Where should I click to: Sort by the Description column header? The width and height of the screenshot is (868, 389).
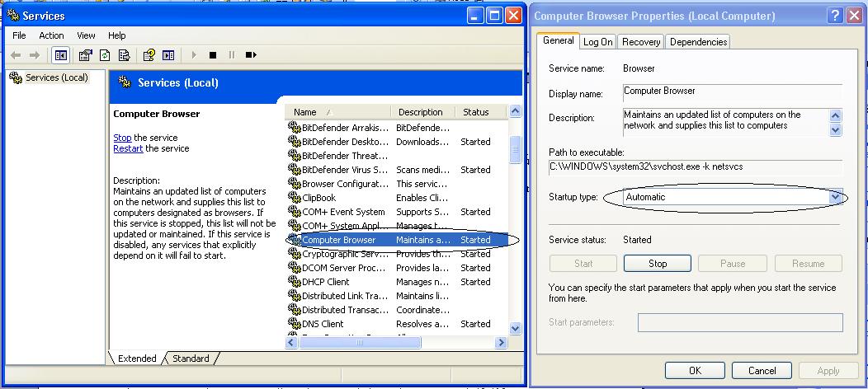tap(423, 112)
